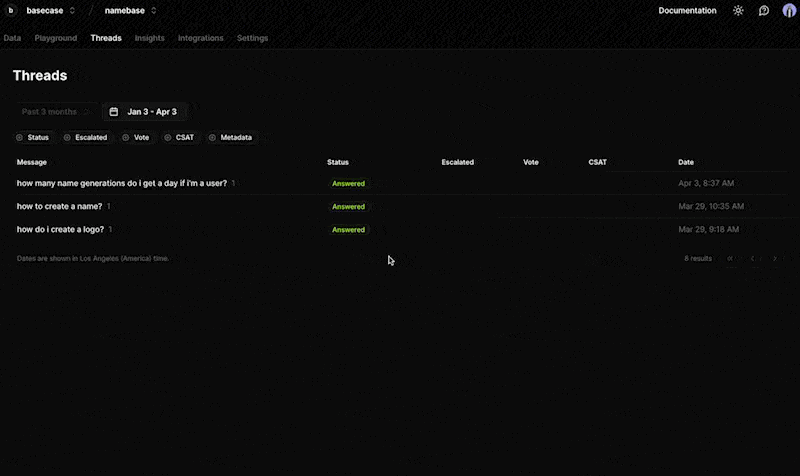This screenshot has height=476, width=800.
Task: Click the calendar icon in date range
Action: pyautogui.click(x=114, y=112)
